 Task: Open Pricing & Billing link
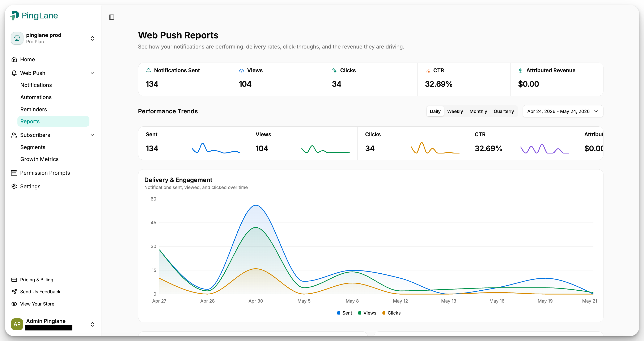coord(53,280)
